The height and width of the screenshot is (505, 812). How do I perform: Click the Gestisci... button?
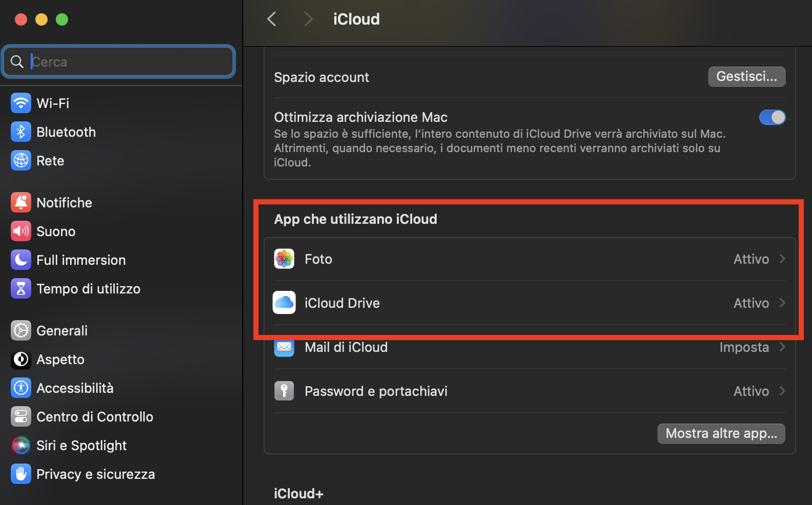[746, 76]
